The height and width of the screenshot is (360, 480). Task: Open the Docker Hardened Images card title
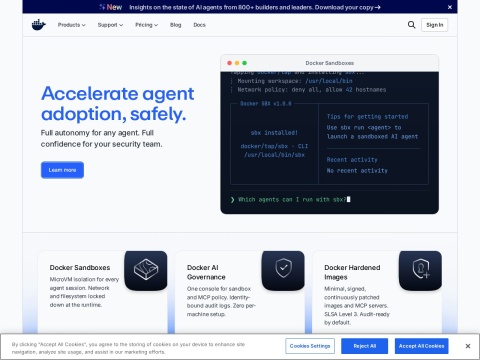coord(352,272)
